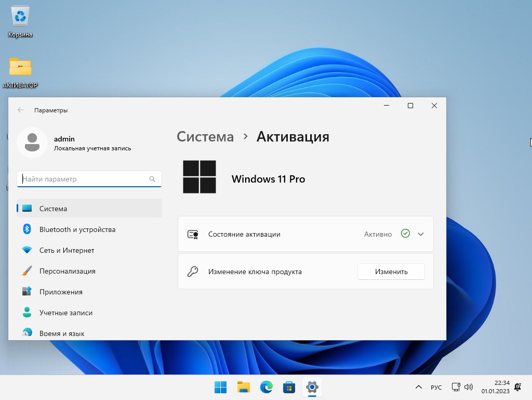Click the taskbar clock showing 22:34
The height and width of the screenshot is (400, 532).
tap(495, 387)
